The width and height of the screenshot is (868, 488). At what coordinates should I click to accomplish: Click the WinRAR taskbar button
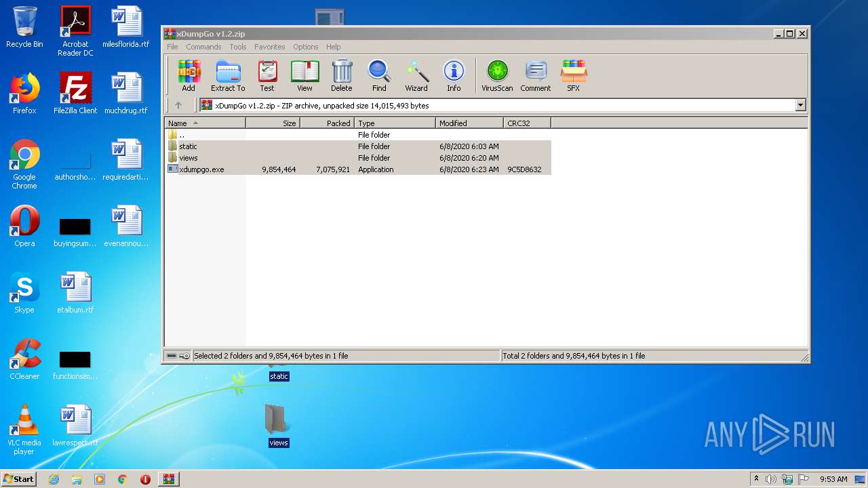pyautogui.click(x=168, y=479)
